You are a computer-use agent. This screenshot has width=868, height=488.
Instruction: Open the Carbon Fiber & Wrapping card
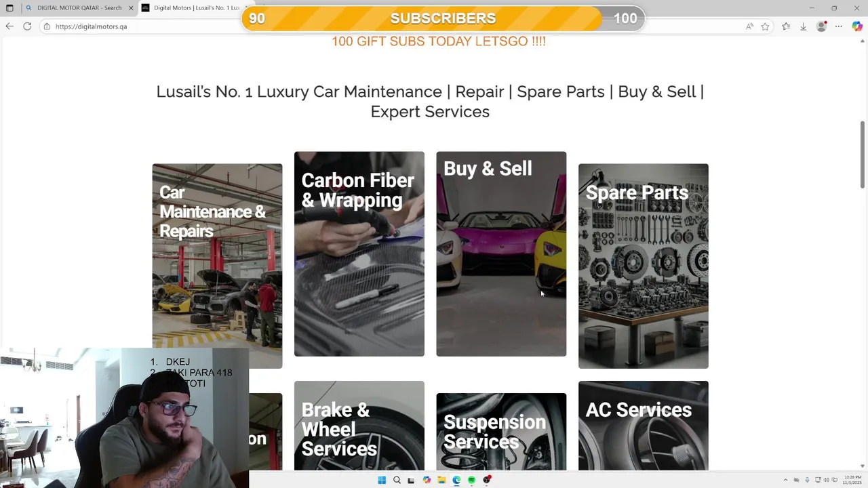coord(359,253)
